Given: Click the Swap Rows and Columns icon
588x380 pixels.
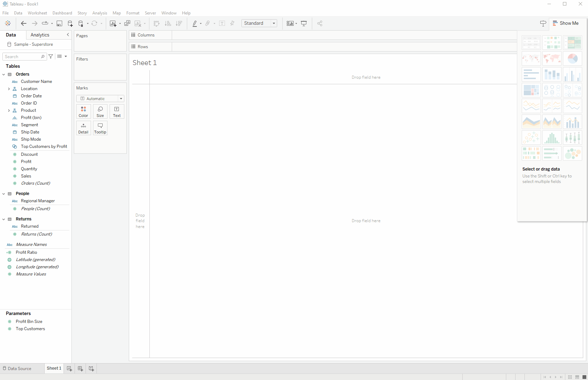Looking at the screenshot, I should click(x=157, y=23).
